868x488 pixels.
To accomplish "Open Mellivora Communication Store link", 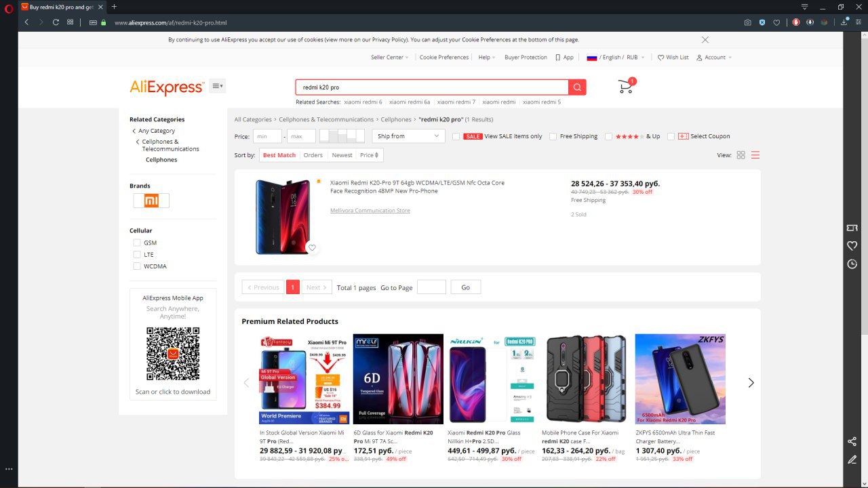I will click(x=370, y=211).
